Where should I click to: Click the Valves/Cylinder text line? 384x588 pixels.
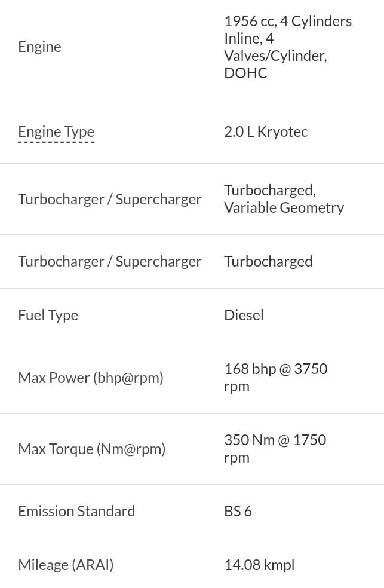[276, 56]
